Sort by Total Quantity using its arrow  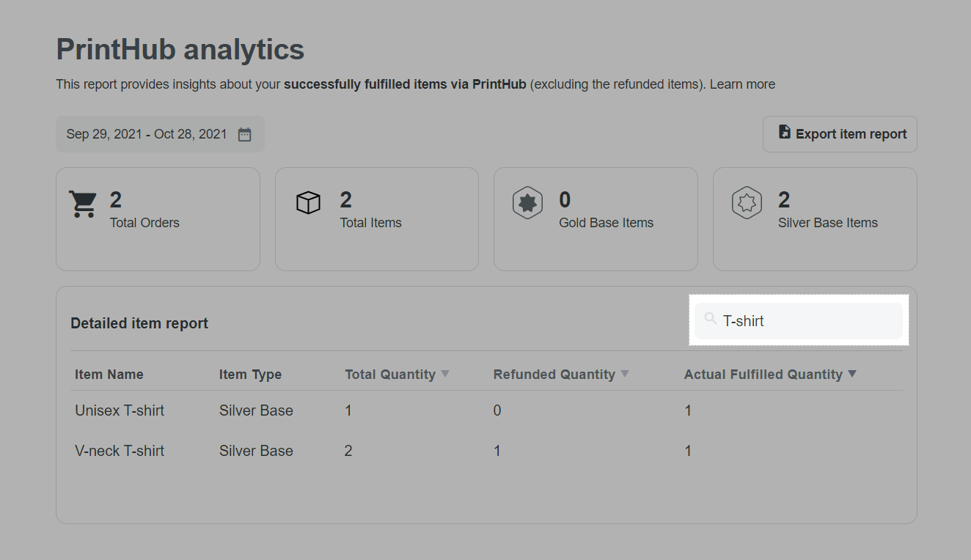(x=444, y=374)
